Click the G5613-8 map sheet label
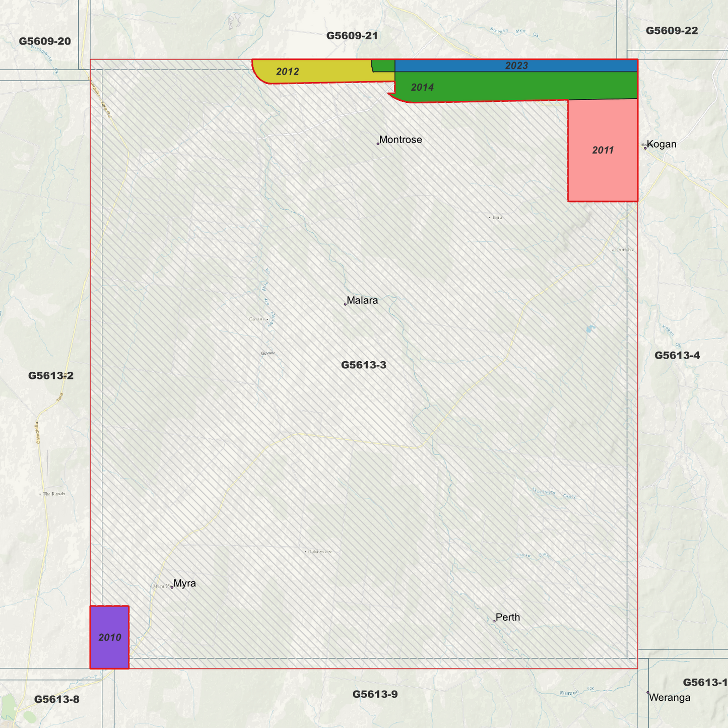The width and height of the screenshot is (728, 728). pyautogui.click(x=57, y=699)
